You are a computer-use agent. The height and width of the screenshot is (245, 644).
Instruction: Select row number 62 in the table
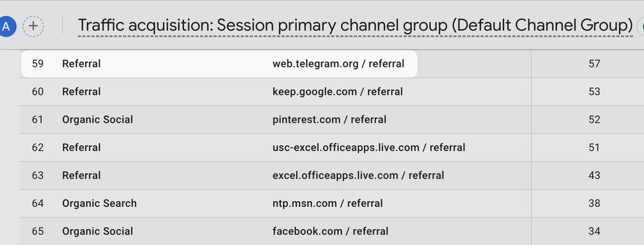(x=38, y=147)
